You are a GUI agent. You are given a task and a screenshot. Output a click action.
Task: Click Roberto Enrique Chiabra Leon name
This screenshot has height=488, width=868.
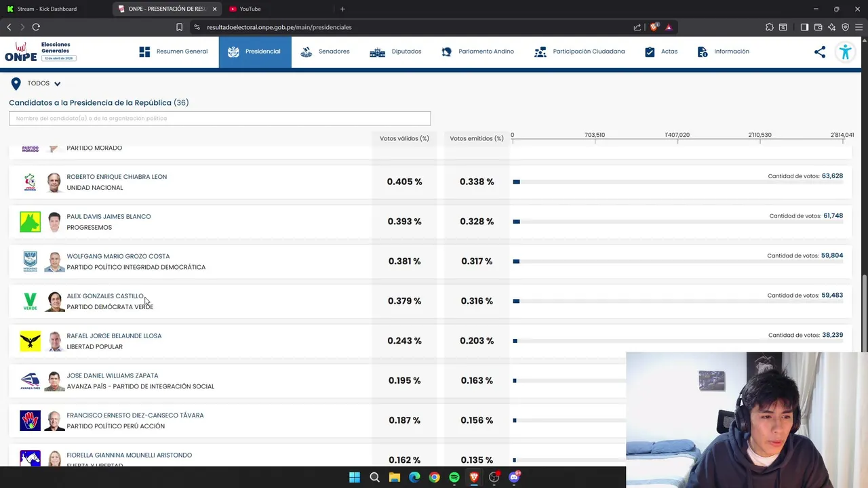tap(117, 177)
